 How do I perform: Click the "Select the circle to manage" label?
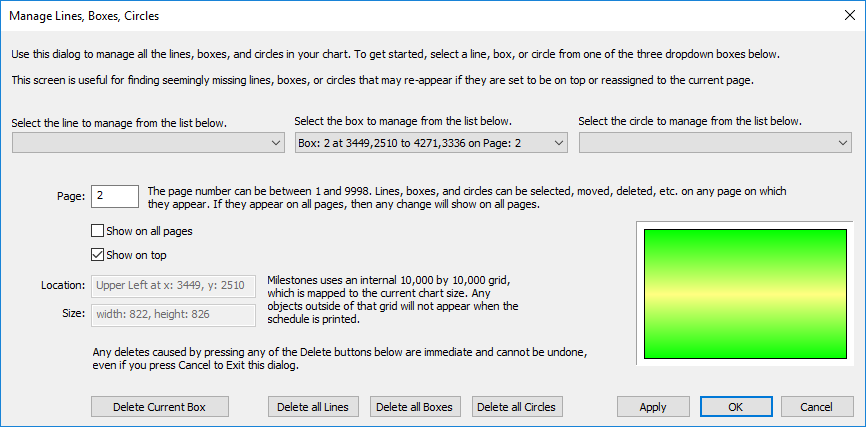coord(690,122)
